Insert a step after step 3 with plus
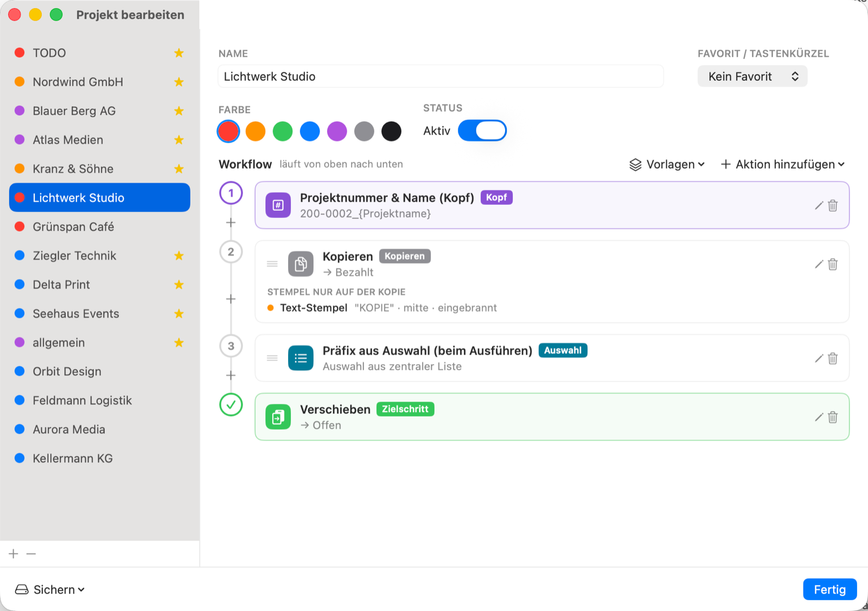Image resolution: width=868 pixels, height=611 pixels. [x=231, y=376]
